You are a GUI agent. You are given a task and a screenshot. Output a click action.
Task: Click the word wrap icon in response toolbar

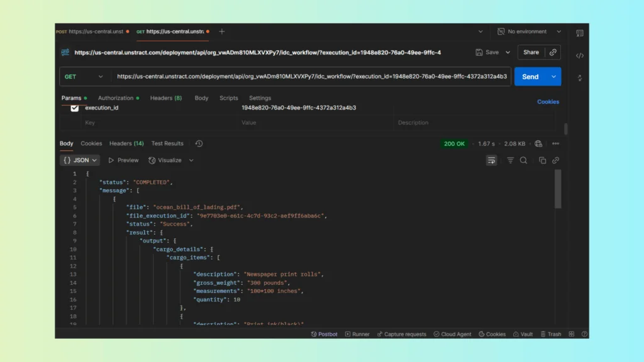(x=491, y=160)
